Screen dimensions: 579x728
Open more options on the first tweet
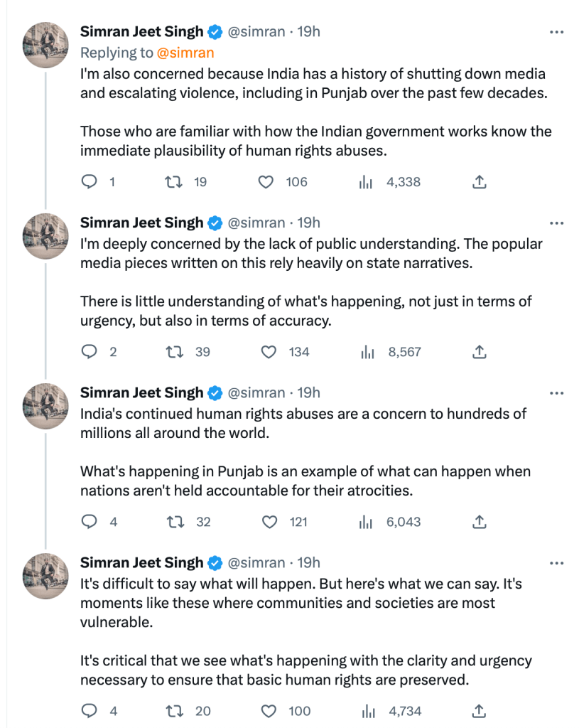(557, 32)
